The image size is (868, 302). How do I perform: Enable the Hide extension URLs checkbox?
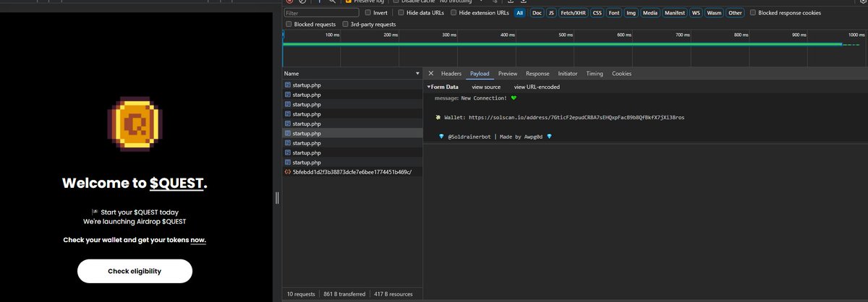pos(454,13)
